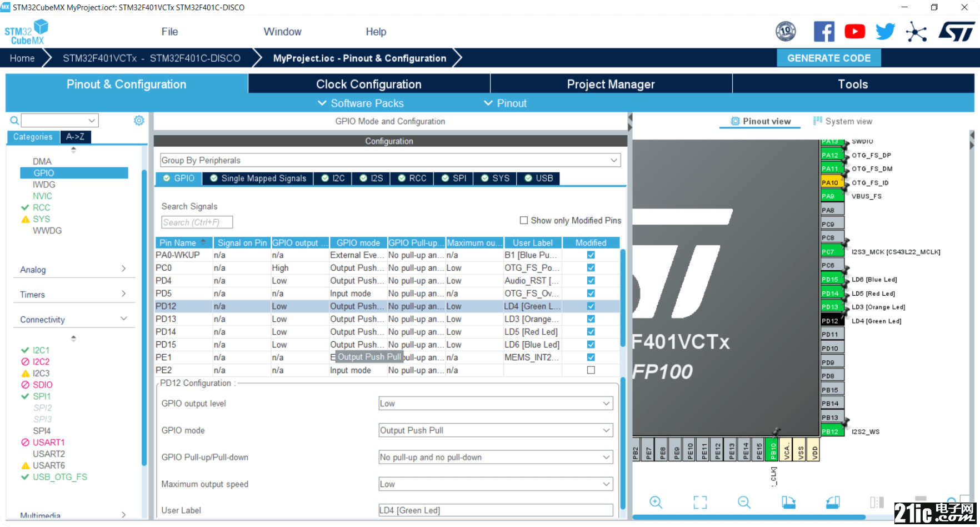Switch to Clock Configuration tab

click(369, 84)
